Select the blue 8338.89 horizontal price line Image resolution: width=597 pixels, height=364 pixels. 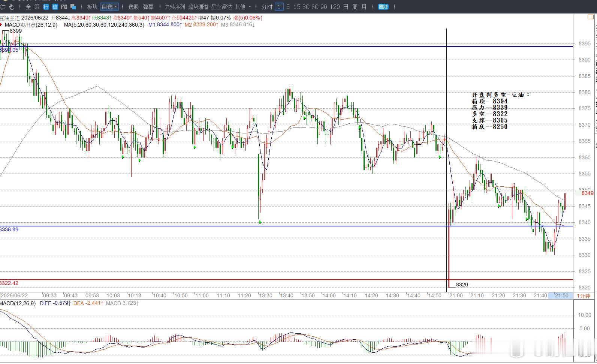pos(286,226)
